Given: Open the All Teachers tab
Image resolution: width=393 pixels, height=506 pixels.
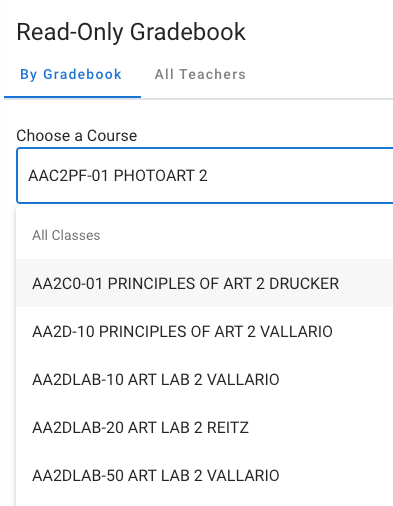Looking at the screenshot, I should pyautogui.click(x=200, y=74).
